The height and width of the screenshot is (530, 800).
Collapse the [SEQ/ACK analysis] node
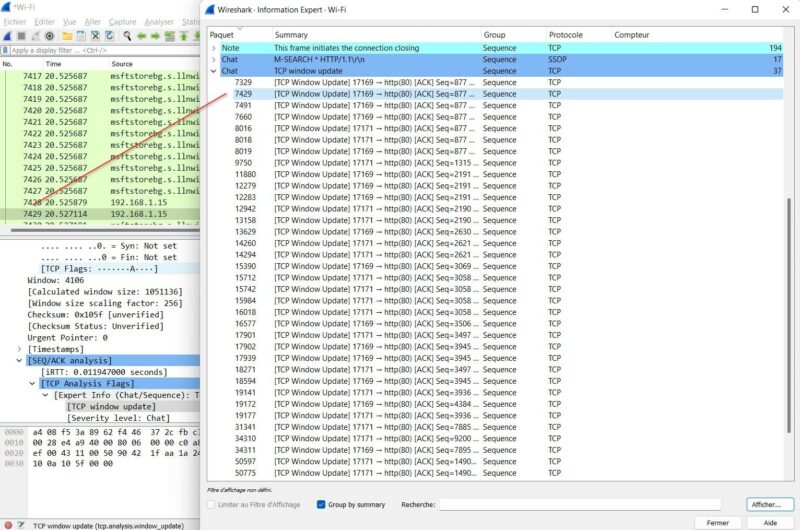coord(19,361)
